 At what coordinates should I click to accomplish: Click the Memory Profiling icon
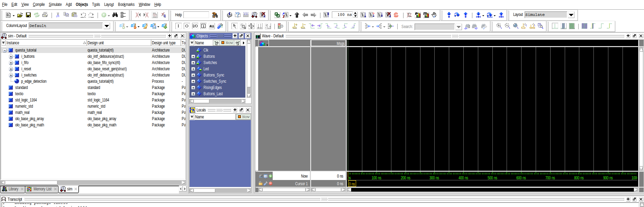click(426, 15)
